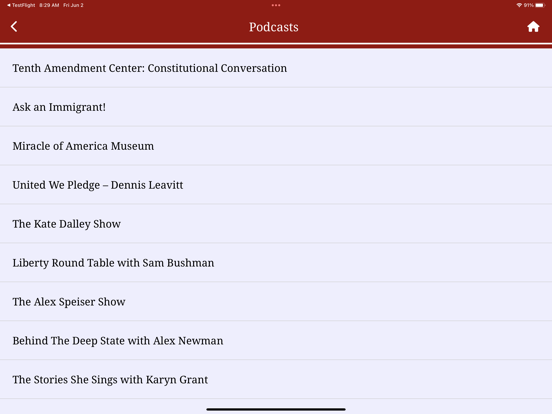This screenshot has width=552, height=414.
Task: Open Liberty Round Table with Sam Bushman
Action: [x=276, y=263]
